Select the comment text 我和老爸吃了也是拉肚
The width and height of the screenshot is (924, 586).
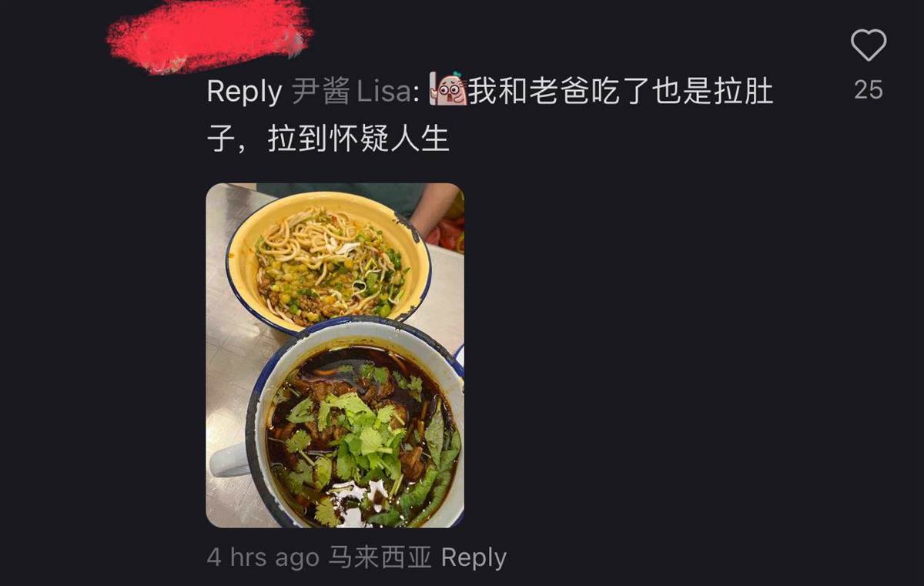[x=621, y=92]
